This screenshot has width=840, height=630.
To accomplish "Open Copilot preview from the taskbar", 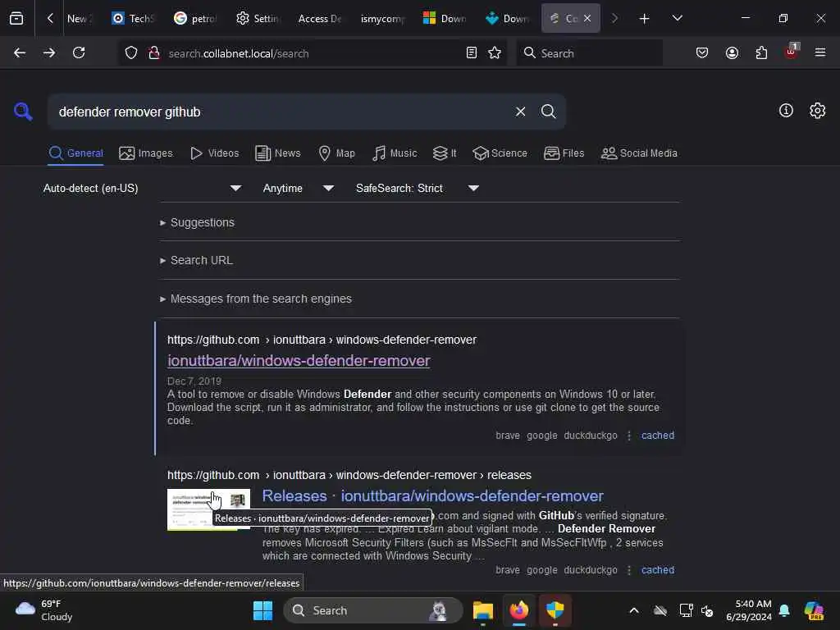I will (x=814, y=610).
